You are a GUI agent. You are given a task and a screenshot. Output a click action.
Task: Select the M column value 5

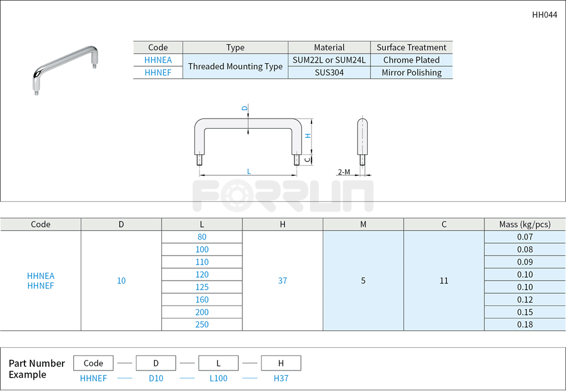pos(363,281)
